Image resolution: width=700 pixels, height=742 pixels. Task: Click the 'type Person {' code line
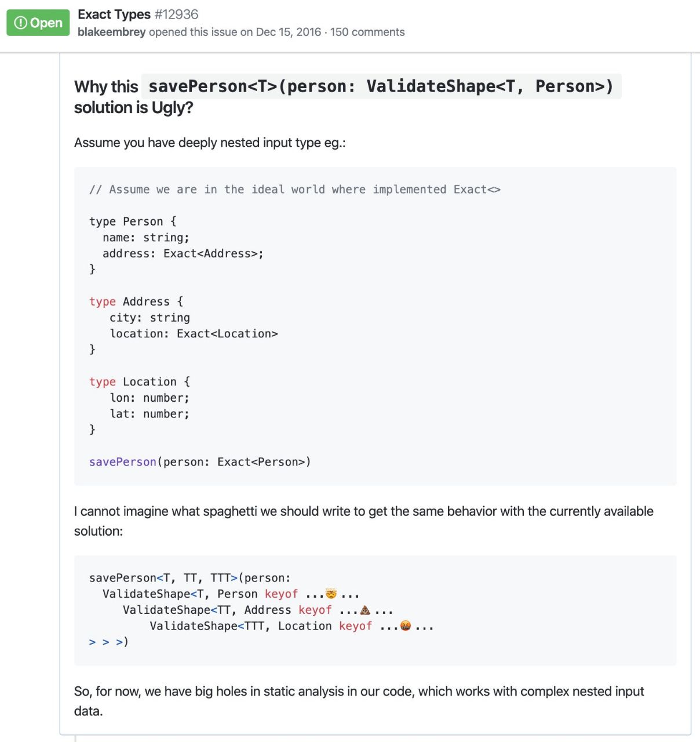pyautogui.click(x=133, y=221)
